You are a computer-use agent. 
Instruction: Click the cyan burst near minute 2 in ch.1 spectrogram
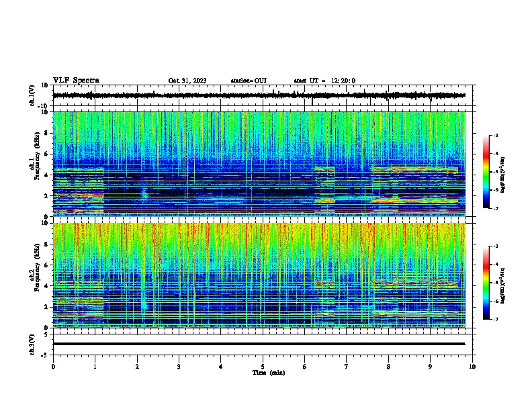tap(144, 194)
